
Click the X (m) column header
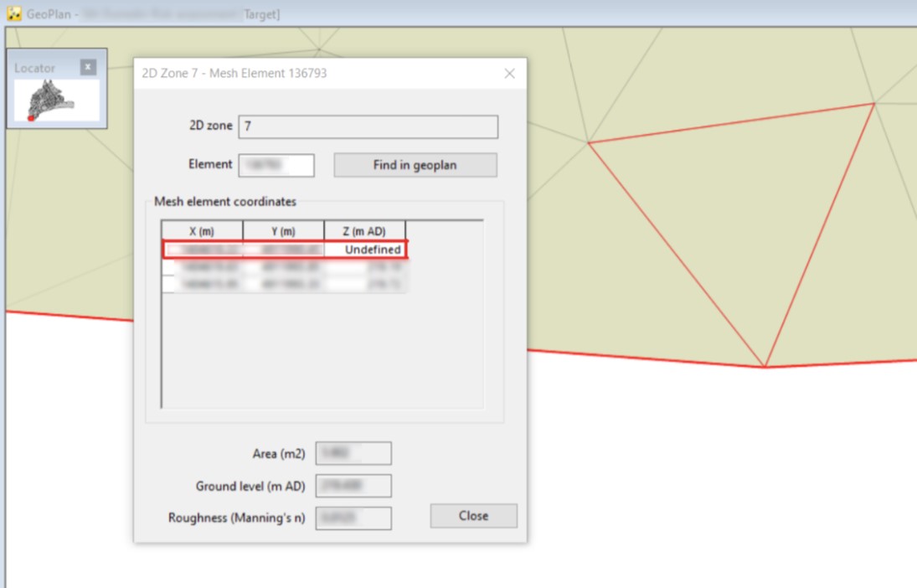(x=203, y=230)
